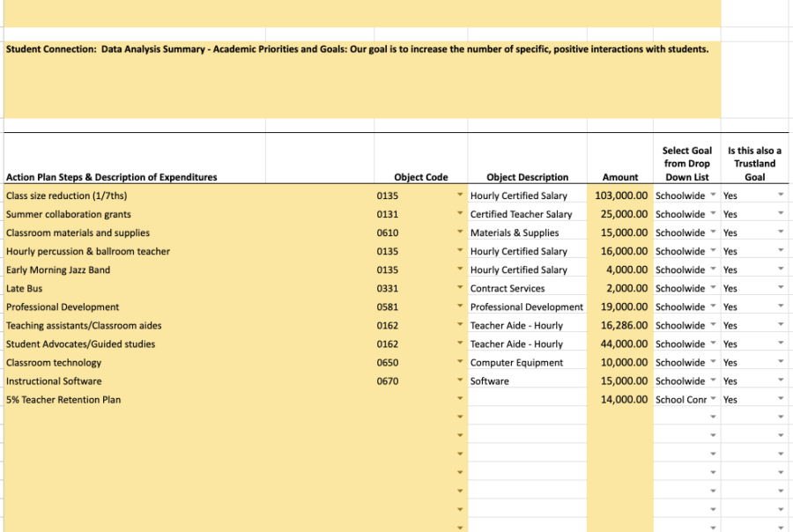Select the 'Object Code' column header
The width and height of the screenshot is (793, 532).
click(x=421, y=177)
